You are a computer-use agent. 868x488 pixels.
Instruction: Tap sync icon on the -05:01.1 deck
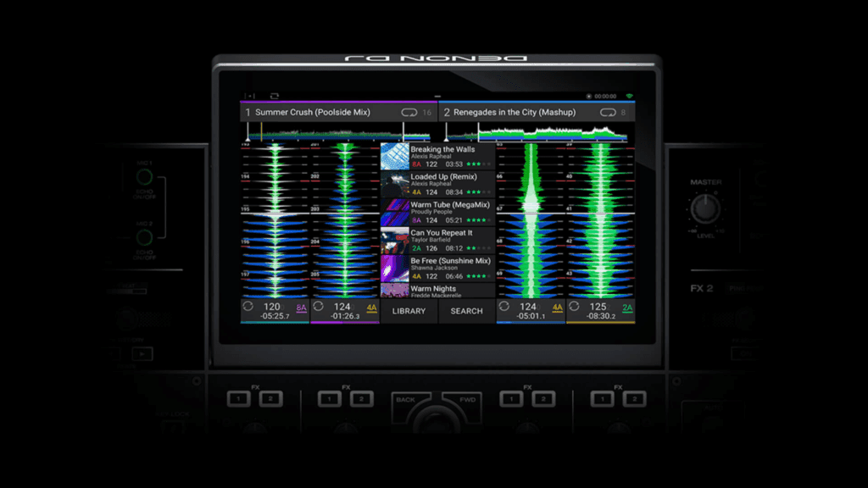pyautogui.click(x=504, y=306)
